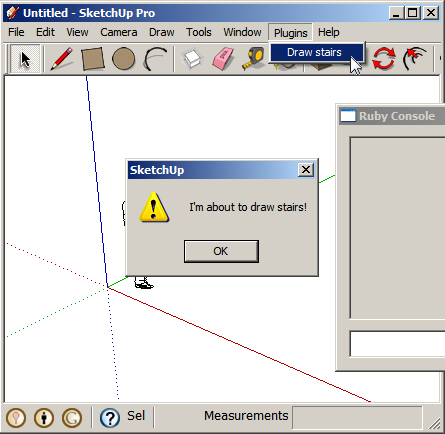
Task: Open the Tools menu
Action: (199, 32)
